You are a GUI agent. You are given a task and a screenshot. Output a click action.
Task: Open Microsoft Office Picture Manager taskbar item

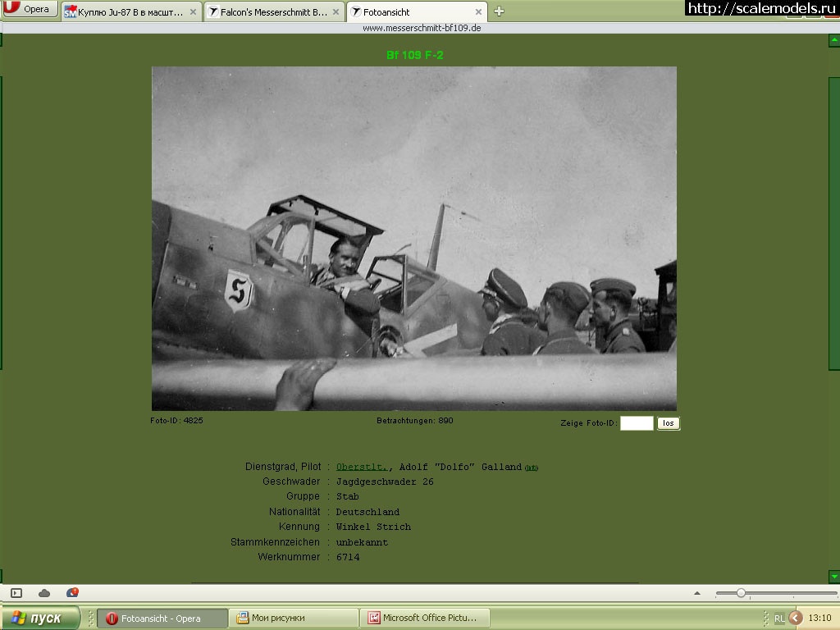coord(427,619)
